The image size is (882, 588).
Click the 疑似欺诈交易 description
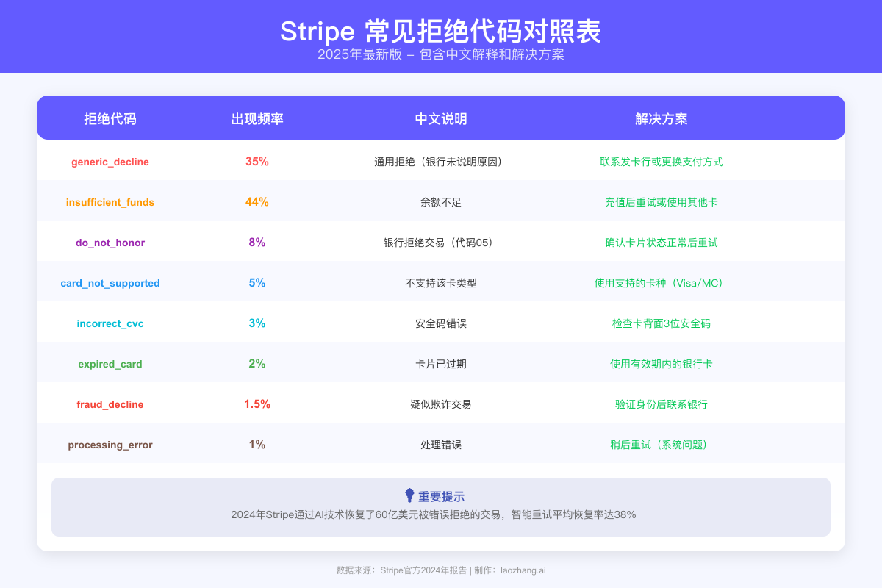(x=441, y=404)
